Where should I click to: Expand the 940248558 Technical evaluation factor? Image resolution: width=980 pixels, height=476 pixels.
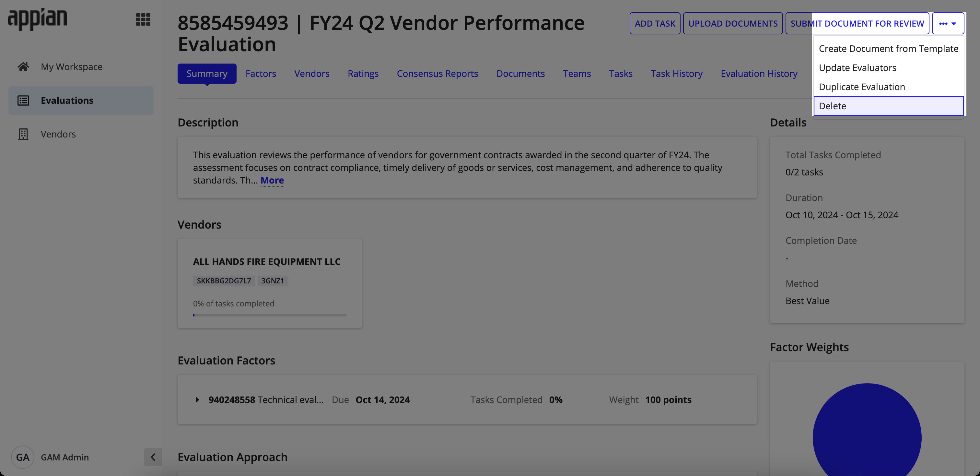pos(197,399)
